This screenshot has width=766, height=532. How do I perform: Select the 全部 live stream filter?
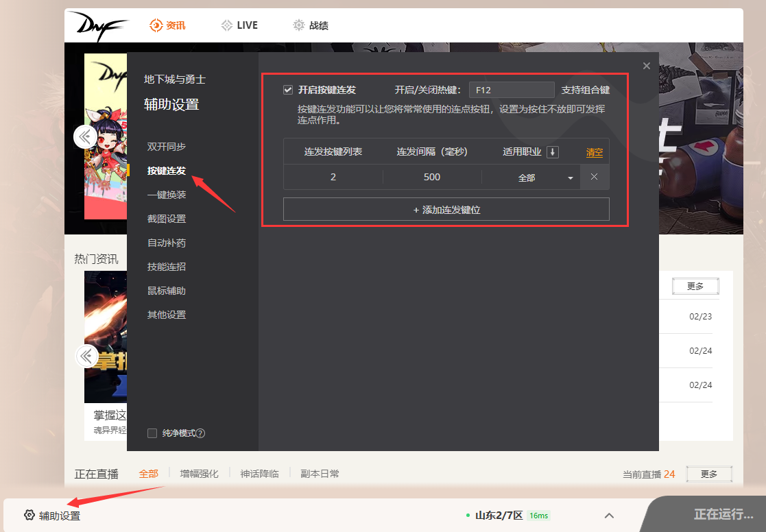pyautogui.click(x=149, y=474)
